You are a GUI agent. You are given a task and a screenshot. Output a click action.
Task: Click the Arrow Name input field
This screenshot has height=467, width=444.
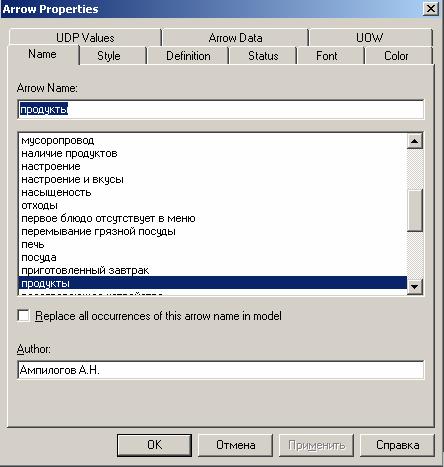221,109
